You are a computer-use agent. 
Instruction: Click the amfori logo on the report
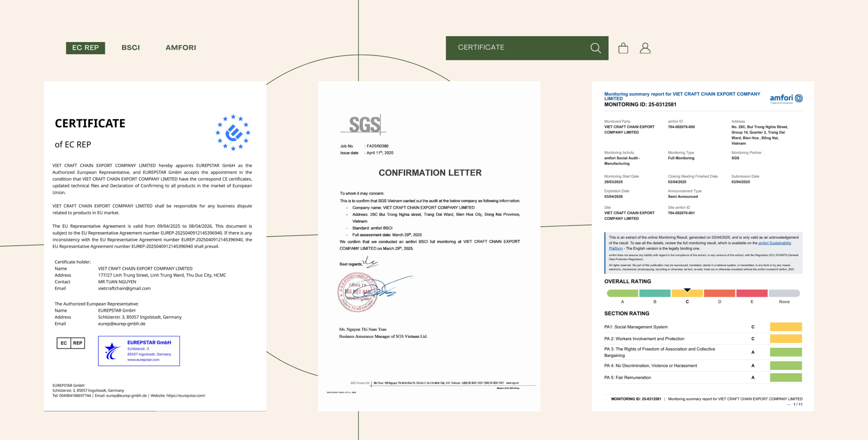[x=786, y=98]
